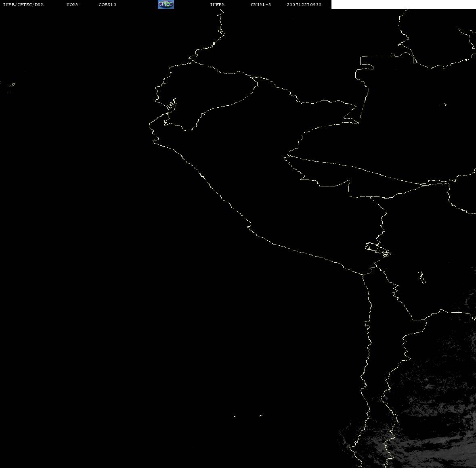Select the CANAL-5 header text
This screenshot has height=468, width=476.
(260, 5)
